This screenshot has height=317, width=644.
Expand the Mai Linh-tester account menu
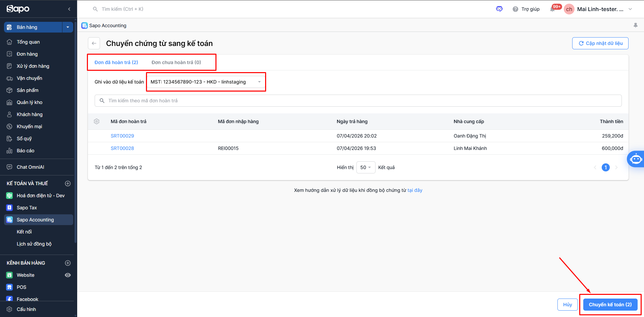tap(630, 9)
